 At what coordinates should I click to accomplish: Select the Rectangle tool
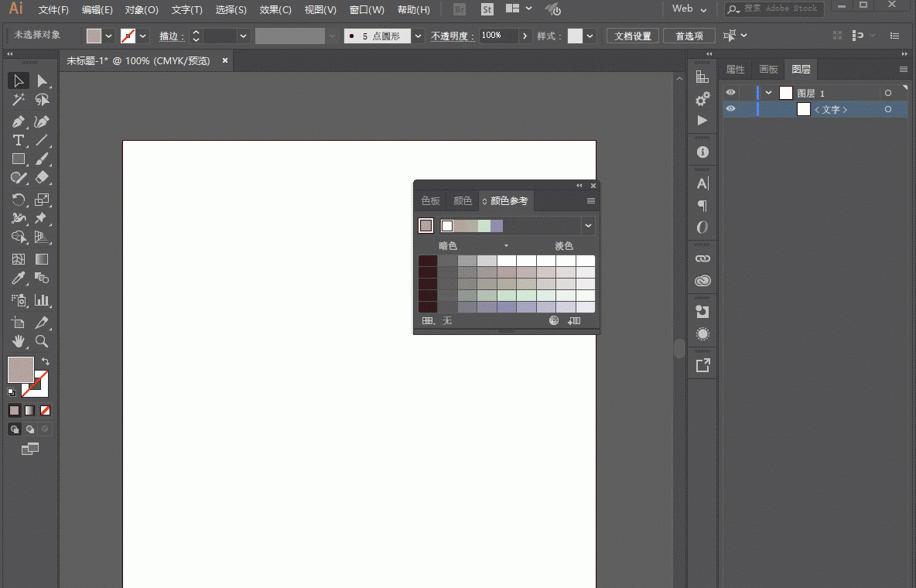tap(18, 159)
